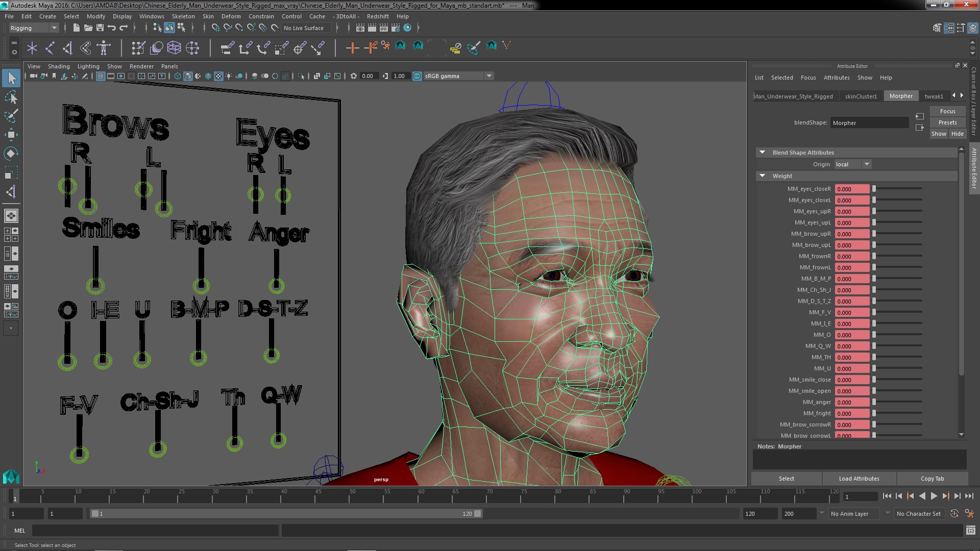Toggle use all lights in viewport
The height and width of the screenshot is (551, 980).
(229, 76)
